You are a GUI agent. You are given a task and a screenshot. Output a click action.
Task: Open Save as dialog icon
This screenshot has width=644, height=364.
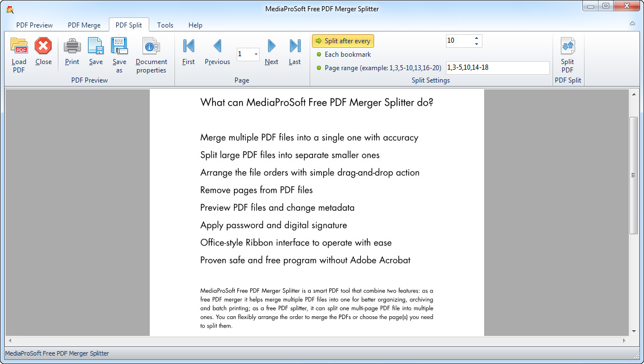tap(119, 46)
